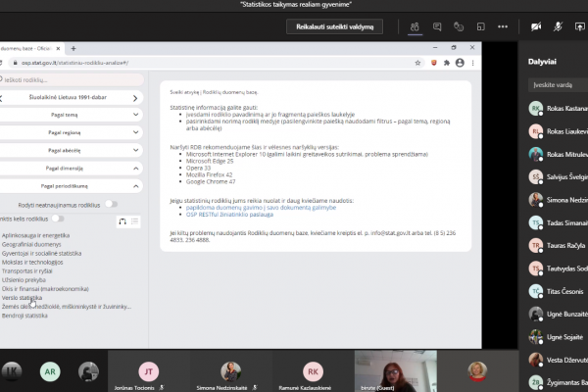588x392 pixels.
Task: Open Aplinkosauga ir energetika category
Action: tap(35, 235)
